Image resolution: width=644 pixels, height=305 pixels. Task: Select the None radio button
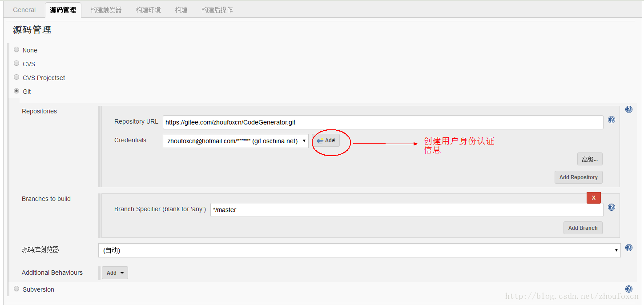(16, 50)
